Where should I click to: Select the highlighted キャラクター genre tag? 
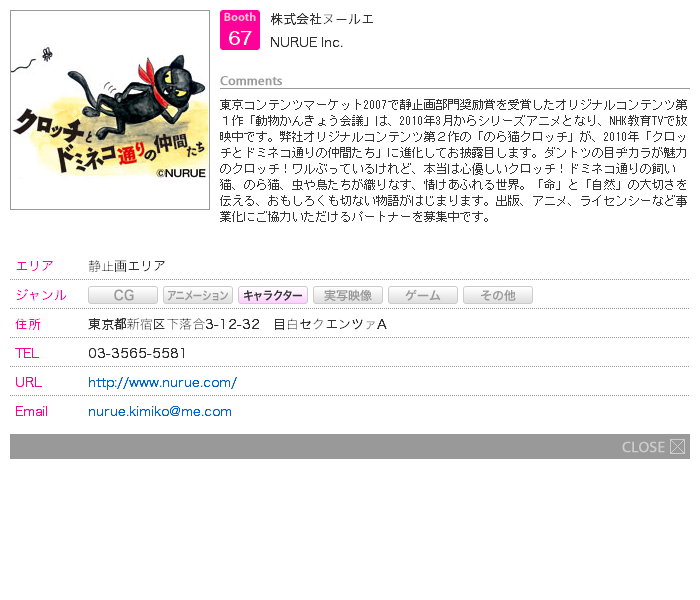(273, 295)
